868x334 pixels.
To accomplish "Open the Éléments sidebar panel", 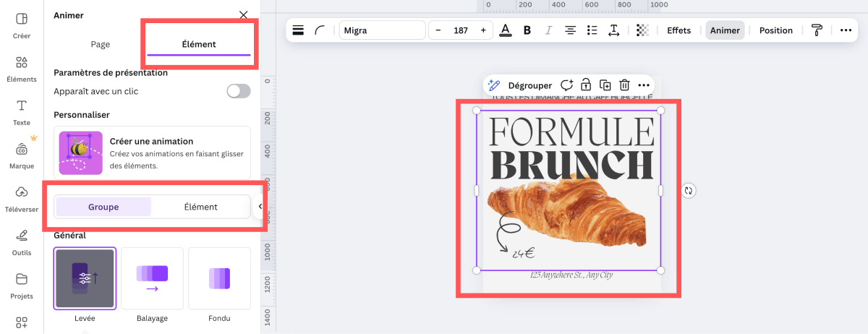I will [x=21, y=69].
